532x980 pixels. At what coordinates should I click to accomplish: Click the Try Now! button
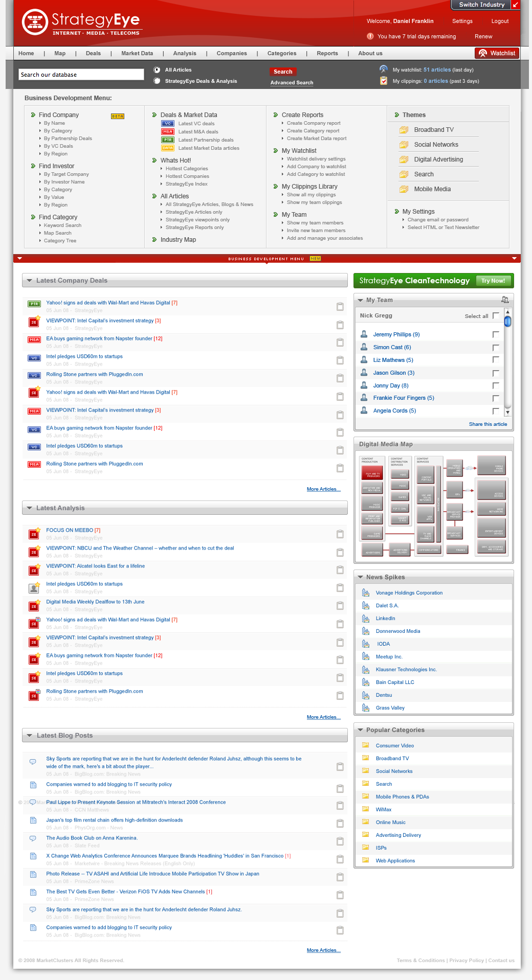(x=493, y=281)
